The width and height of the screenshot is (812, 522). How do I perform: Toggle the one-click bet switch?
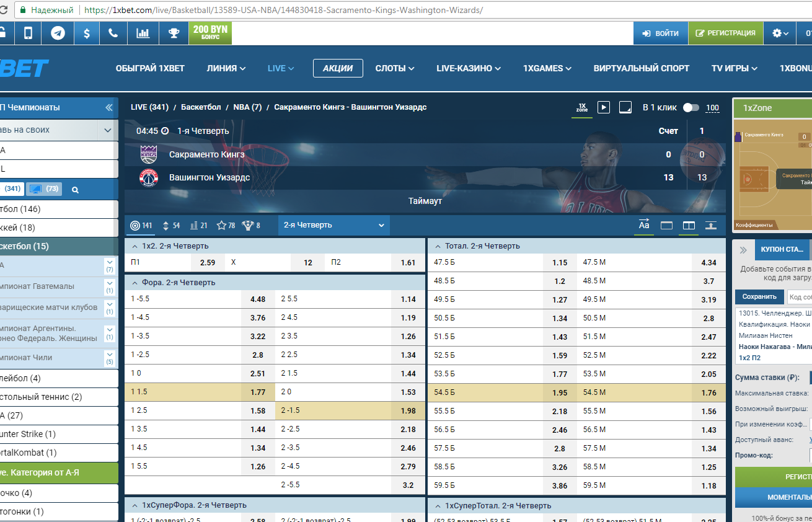(x=691, y=108)
